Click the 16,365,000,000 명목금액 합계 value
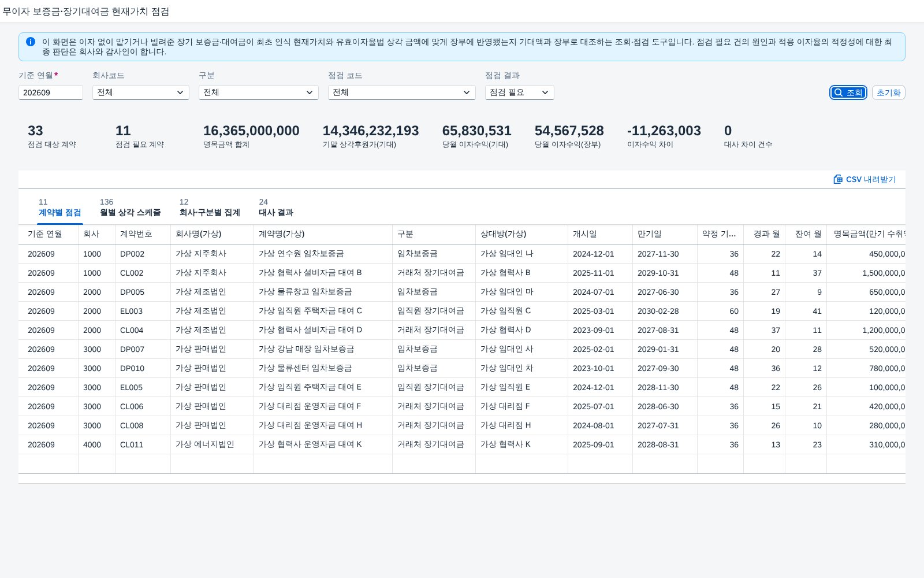Screen dimensions: 924x578 pyautogui.click(x=251, y=131)
